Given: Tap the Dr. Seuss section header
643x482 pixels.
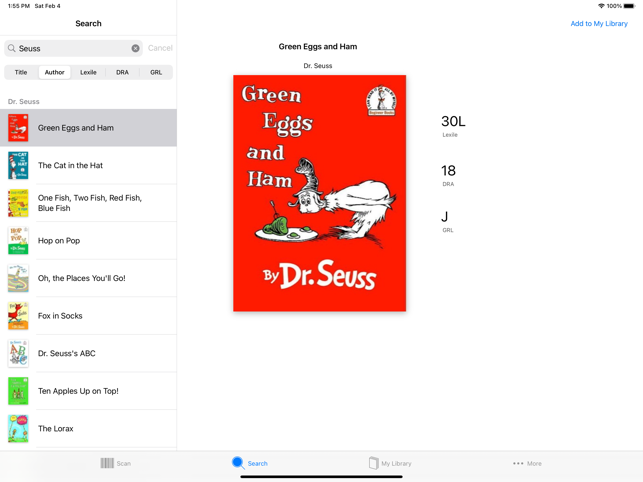Looking at the screenshot, I should (24, 101).
